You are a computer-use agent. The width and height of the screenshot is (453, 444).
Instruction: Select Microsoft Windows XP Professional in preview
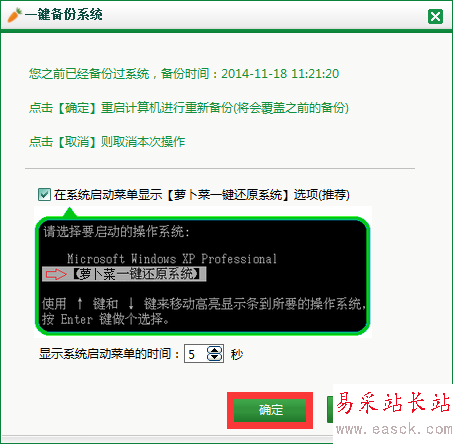pyautogui.click(x=172, y=259)
